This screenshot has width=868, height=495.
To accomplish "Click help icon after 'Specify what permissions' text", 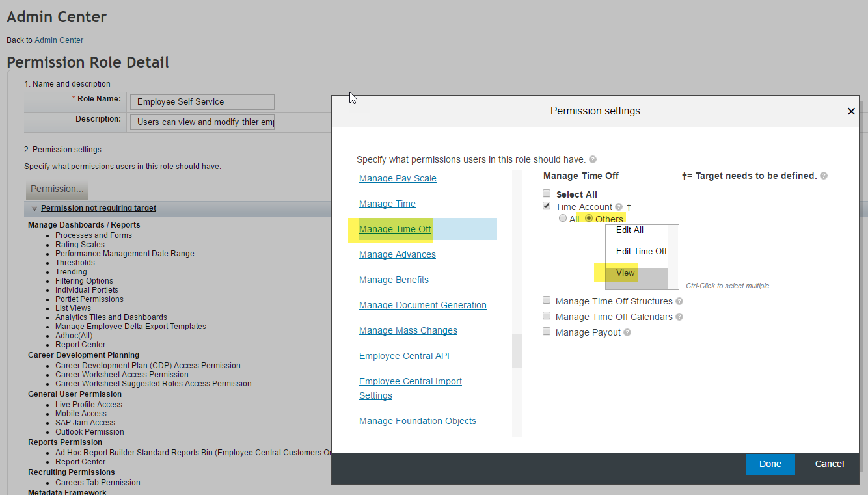I will (x=593, y=159).
